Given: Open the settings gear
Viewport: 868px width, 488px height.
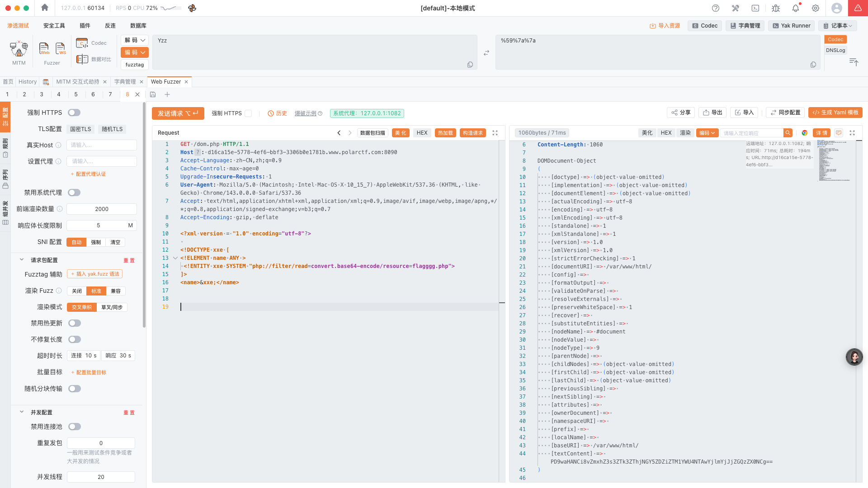Looking at the screenshot, I should [x=816, y=8].
